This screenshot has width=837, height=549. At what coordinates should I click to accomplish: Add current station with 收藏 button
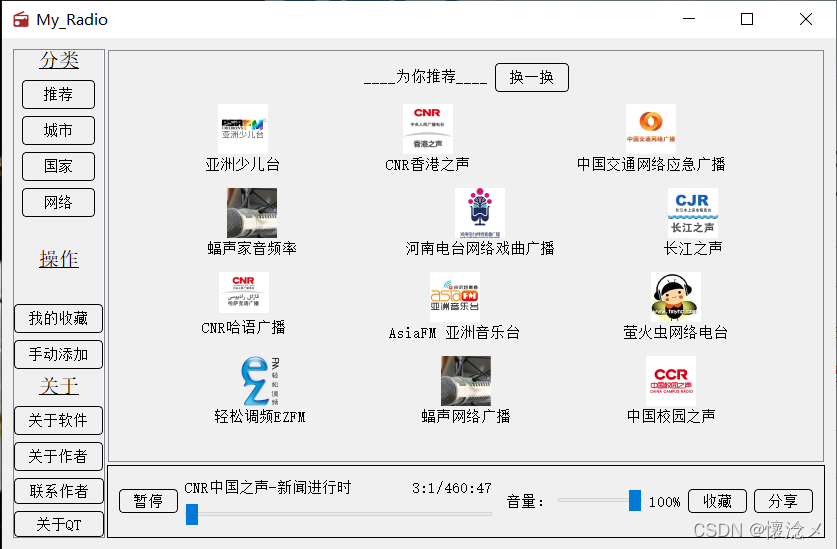717,501
